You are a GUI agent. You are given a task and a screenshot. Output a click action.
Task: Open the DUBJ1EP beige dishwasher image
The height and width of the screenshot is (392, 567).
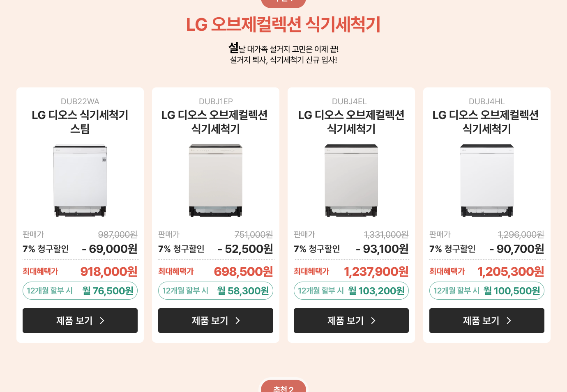coord(216,180)
